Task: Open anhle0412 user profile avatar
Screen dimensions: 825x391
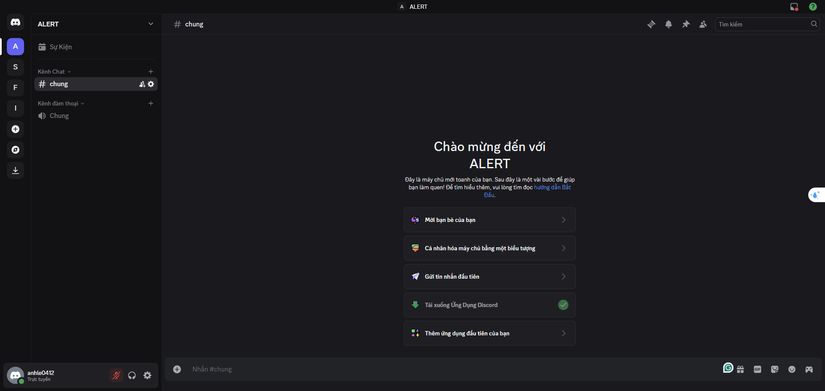Action: pyautogui.click(x=15, y=375)
